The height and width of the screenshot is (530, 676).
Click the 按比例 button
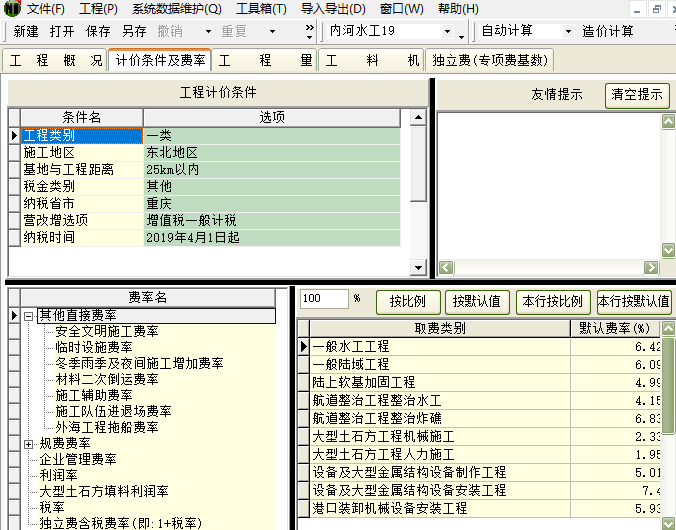[408, 301]
